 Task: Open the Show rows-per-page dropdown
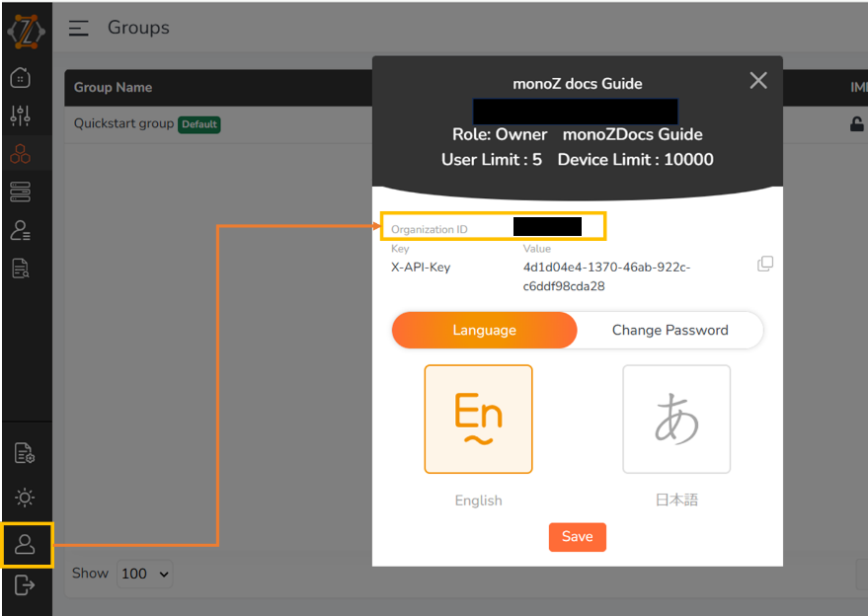pyautogui.click(x=144, y=574)
